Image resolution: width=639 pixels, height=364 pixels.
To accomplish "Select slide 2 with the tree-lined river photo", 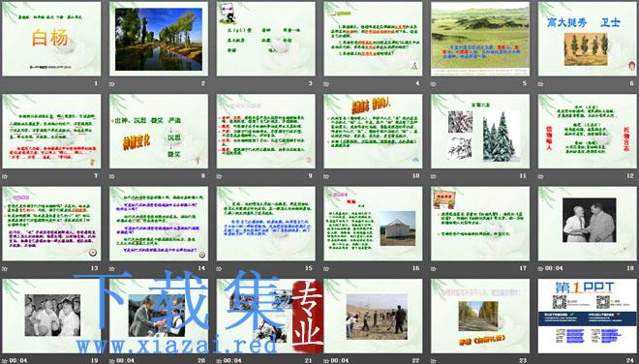I will (x=159, y=39).
